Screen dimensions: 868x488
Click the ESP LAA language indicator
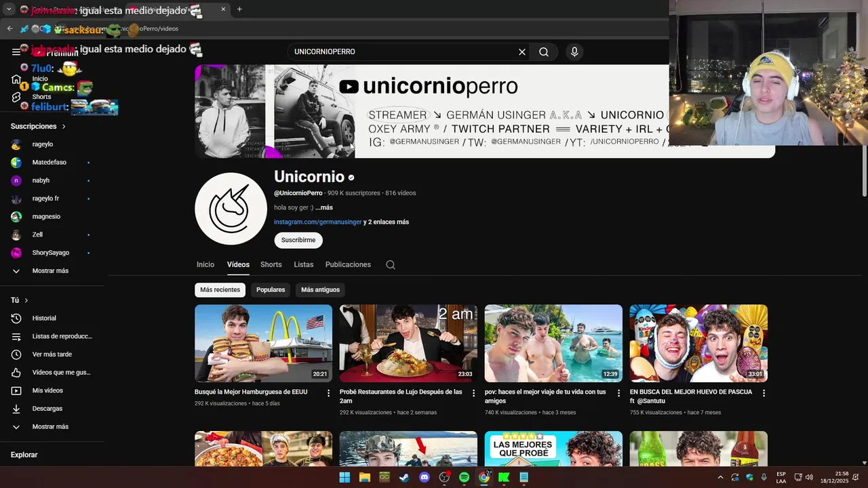click(781, 477)
